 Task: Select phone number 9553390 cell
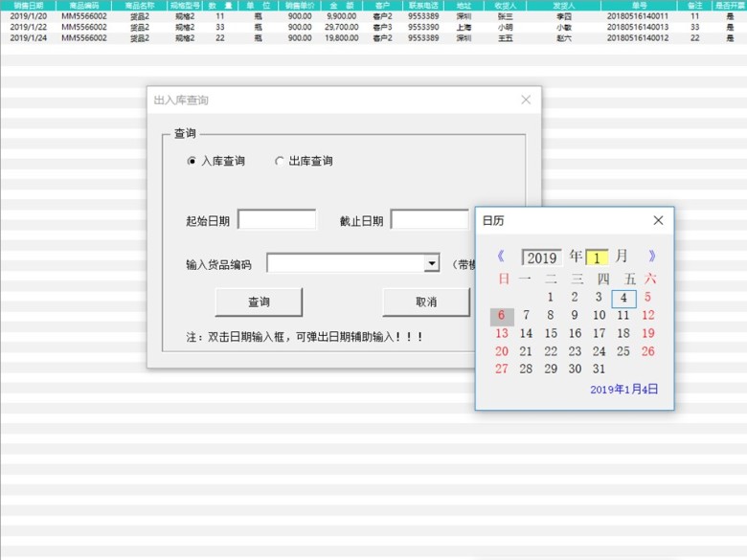tap(423, 27)
